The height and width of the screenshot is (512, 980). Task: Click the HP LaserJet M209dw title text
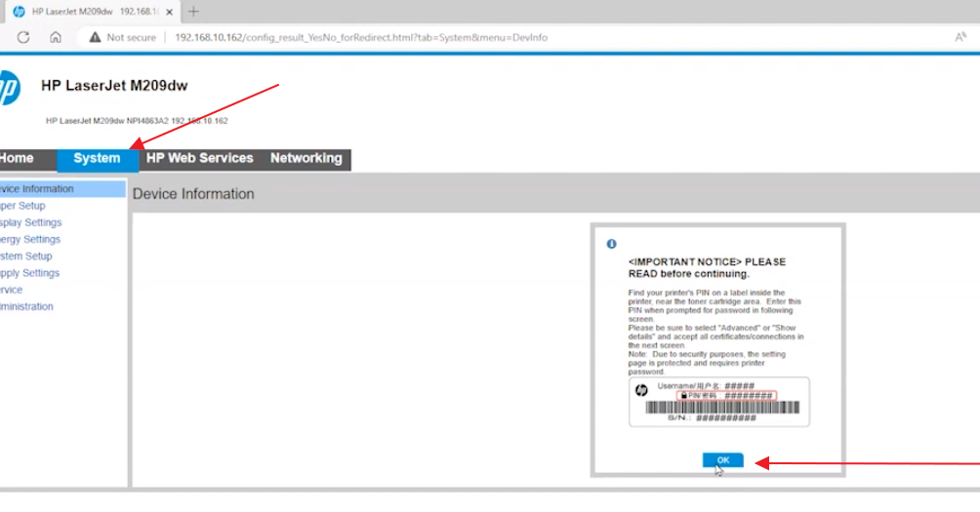coord(114,86)
